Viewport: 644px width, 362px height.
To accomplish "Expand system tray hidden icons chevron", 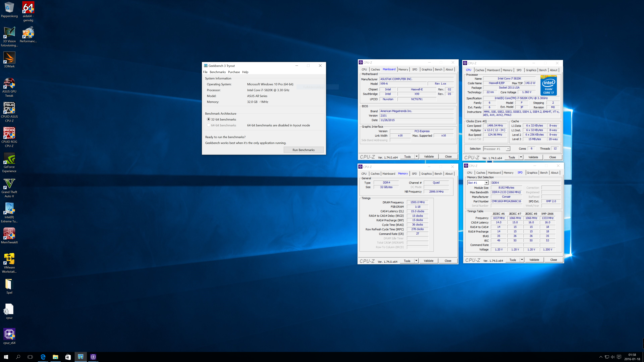I will [601, 357].
